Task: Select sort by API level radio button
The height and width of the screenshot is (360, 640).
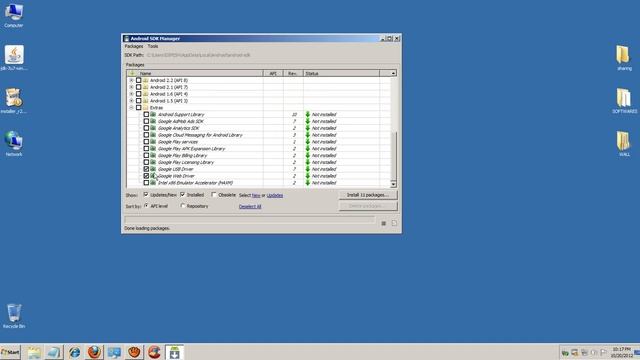Action: (146, 206)
